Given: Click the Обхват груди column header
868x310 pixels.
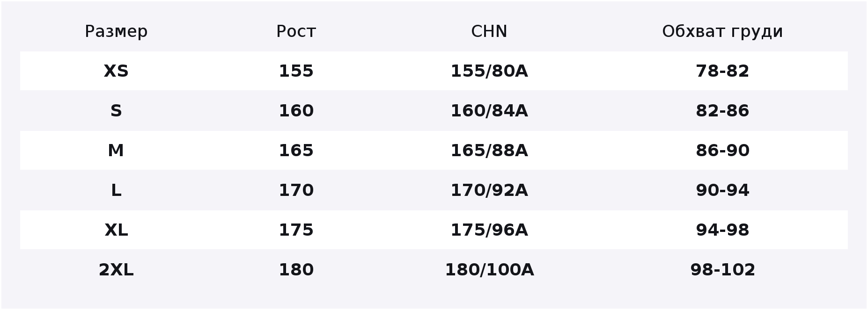Looking at the screenshot, I should click(722, 32).
